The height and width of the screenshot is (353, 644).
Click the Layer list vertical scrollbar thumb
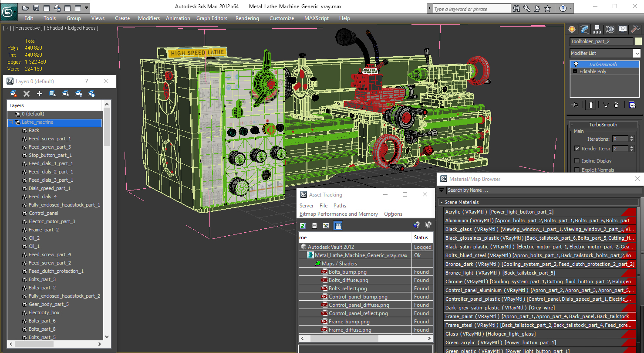click(x=107, y=128)
